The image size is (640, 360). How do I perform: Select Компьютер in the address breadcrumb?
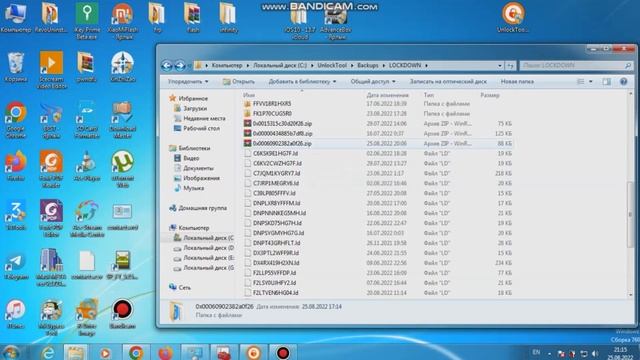pyautogui.click(x=227, y=65)
